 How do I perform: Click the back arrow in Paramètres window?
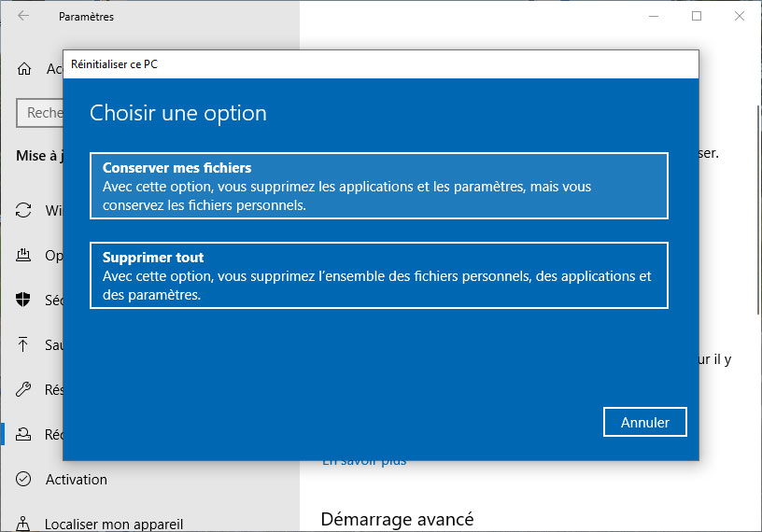click(x=23, y=16)
